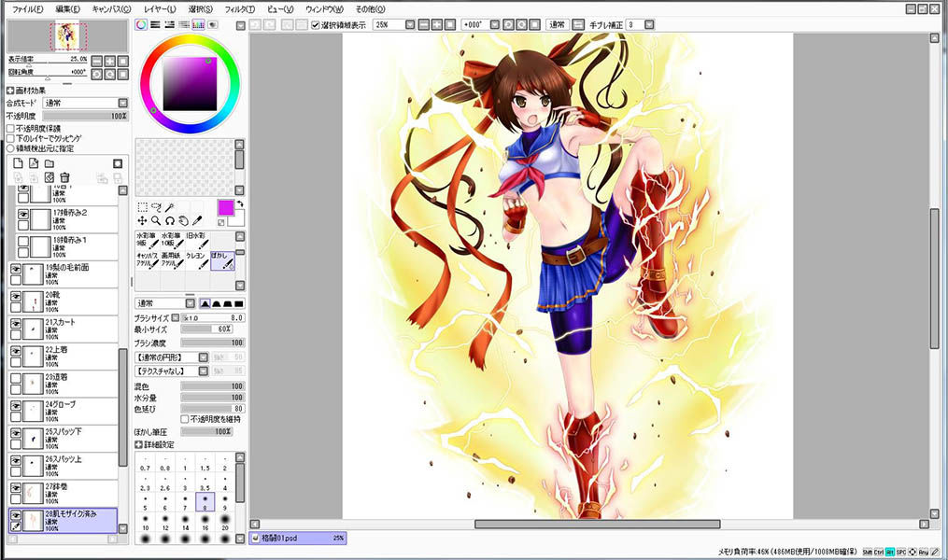948x560 pixels.
Task: Enable 下のレイヤーでクリッピング clipping checkbox
Action: [10, 138]
